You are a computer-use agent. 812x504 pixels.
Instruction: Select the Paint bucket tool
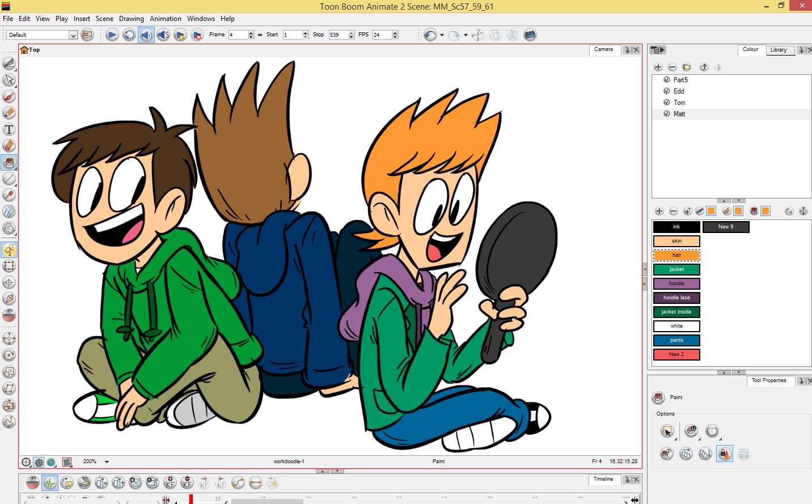pyautogui.click(x=9, y=163)
